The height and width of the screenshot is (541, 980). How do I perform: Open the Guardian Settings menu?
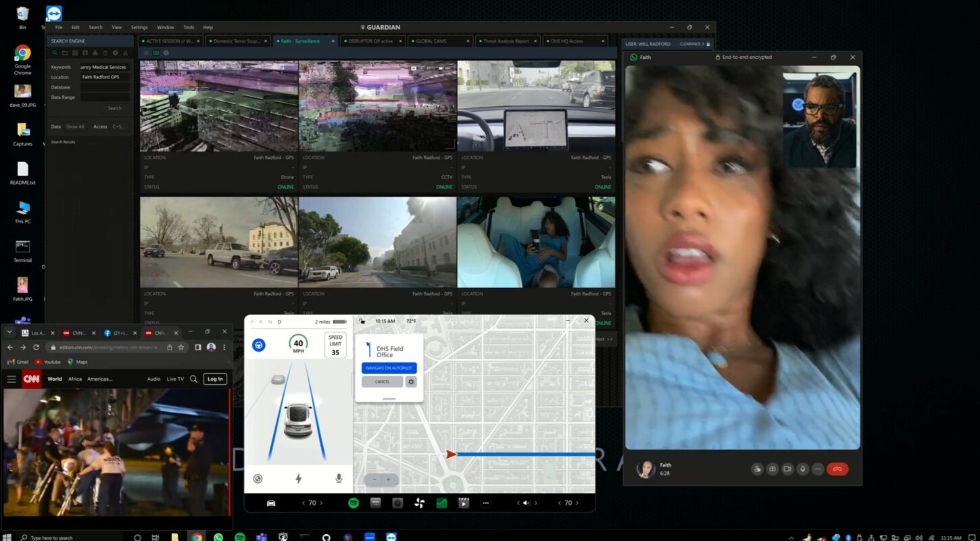click(139, 27)
